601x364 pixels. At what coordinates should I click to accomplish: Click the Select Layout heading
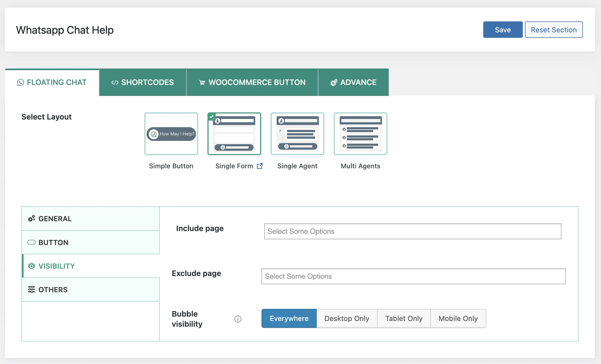(x=46, y=117)
